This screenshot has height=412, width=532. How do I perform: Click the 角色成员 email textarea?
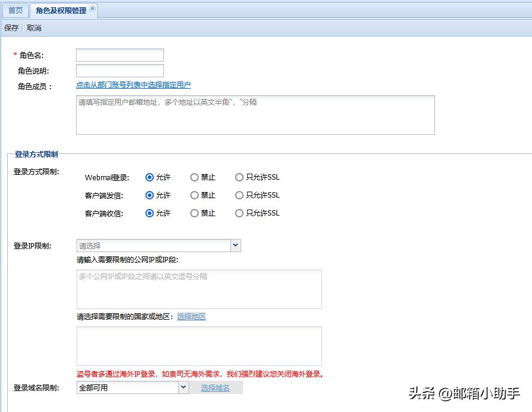[254, 114]
